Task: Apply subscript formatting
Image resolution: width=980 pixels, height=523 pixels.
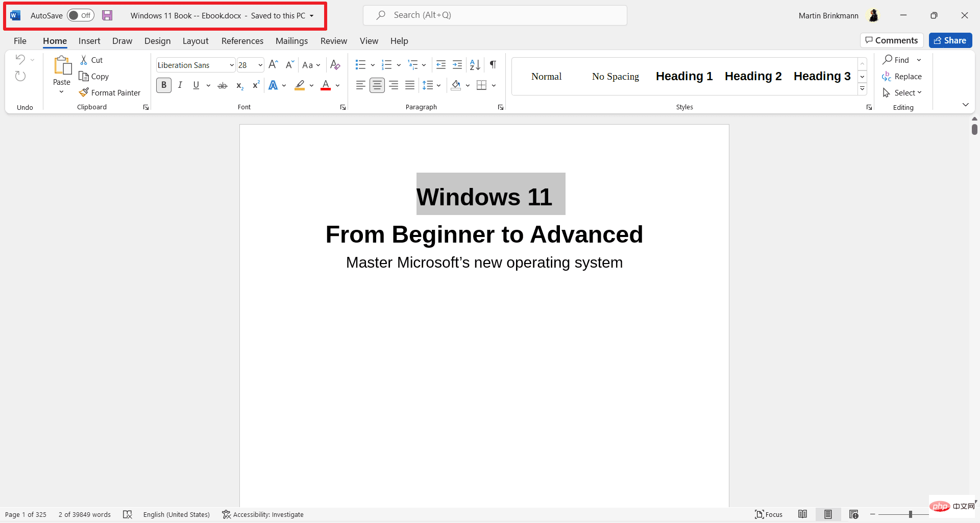Action: coord(239,85)
